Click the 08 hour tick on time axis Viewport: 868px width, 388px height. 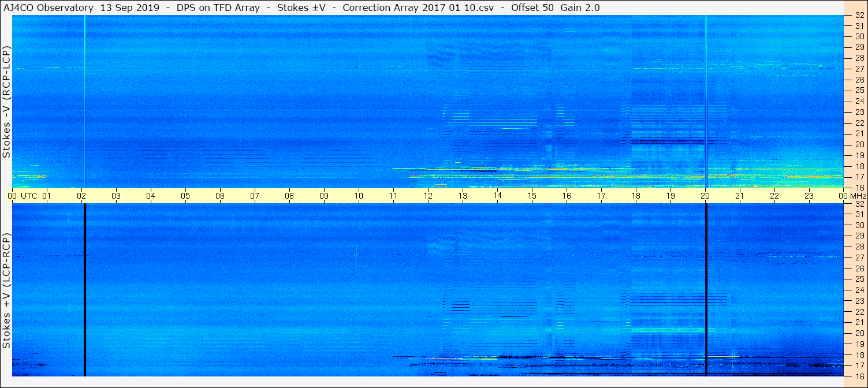[x=289, y=196]
